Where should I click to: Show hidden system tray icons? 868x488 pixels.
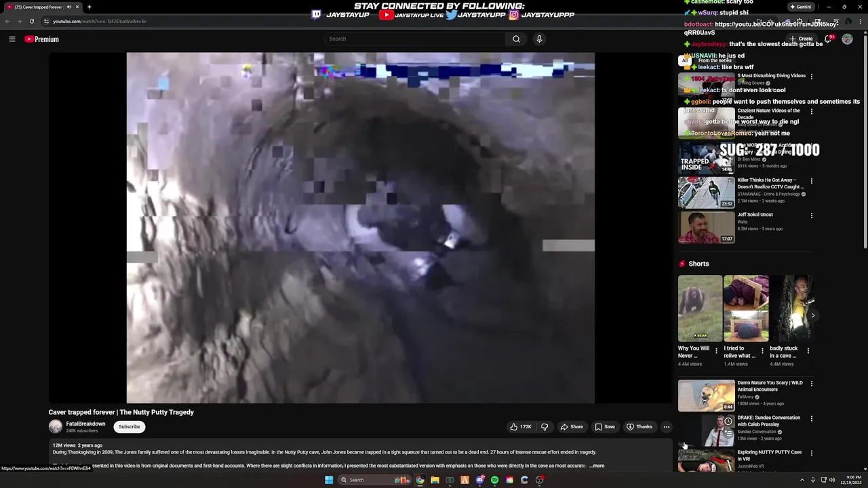click(802, 480)
